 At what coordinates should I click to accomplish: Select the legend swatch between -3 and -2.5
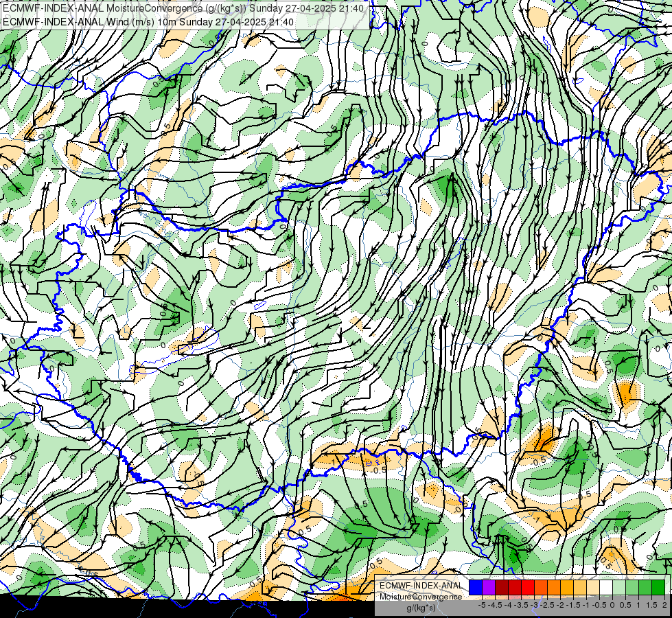point(541,588)
